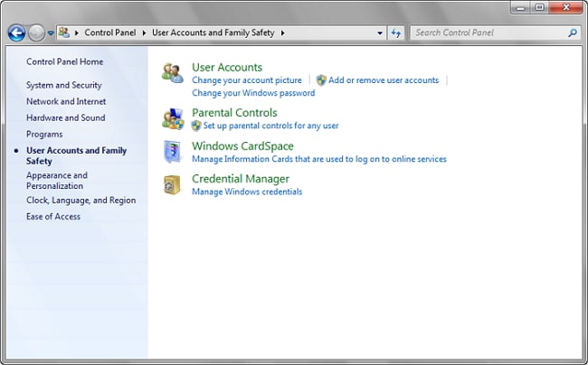
Task: Open Appearance and Personalization category
Action: pyautogui.click(x=57, y=181)
